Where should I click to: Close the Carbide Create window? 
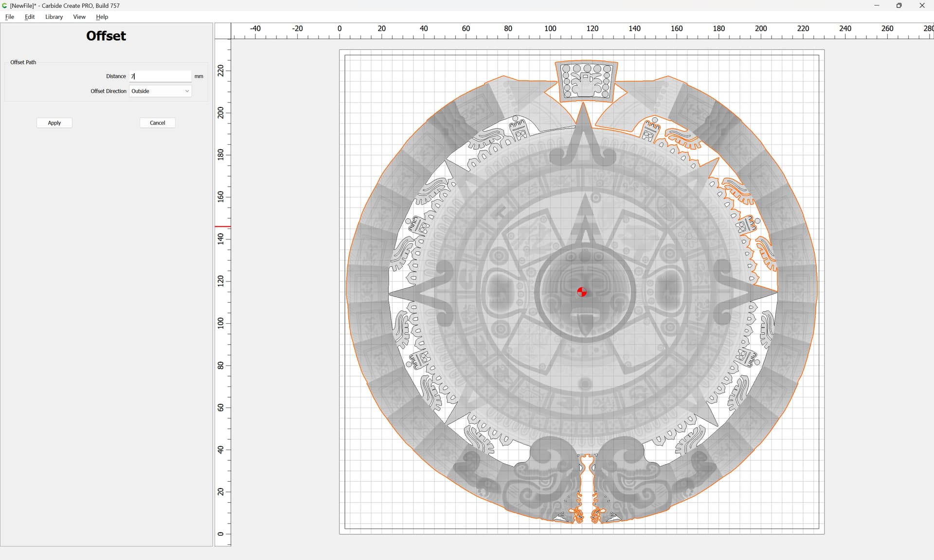click(x=922, y=5)
